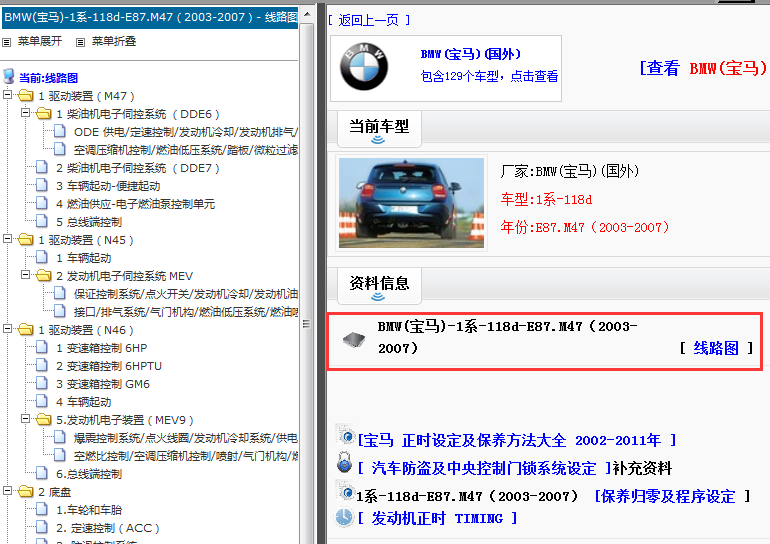
Task: Open 接口/排气系统/气门机构 item
Action: pyautogui.click(x=186, y=312)
